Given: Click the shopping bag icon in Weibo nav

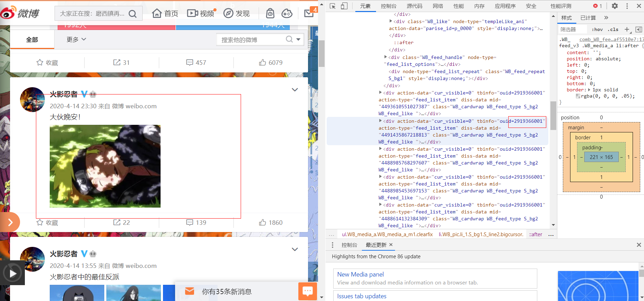Looking at the screenshot, I should point(270,13).
